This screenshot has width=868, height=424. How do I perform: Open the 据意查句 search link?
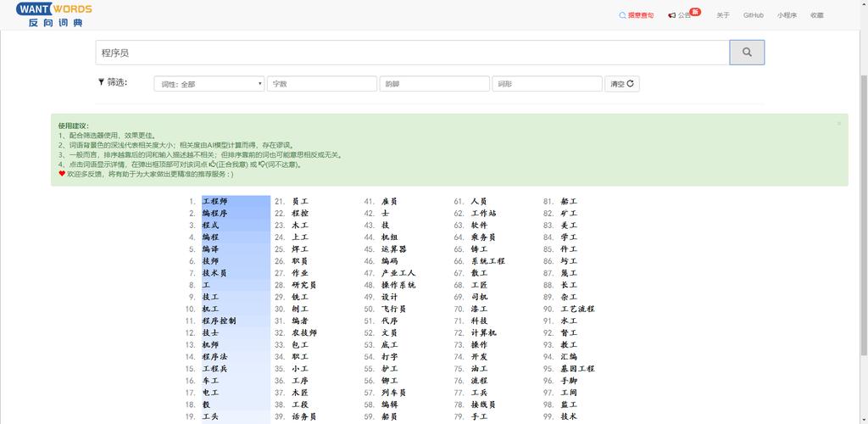click(x=636, y=15)
